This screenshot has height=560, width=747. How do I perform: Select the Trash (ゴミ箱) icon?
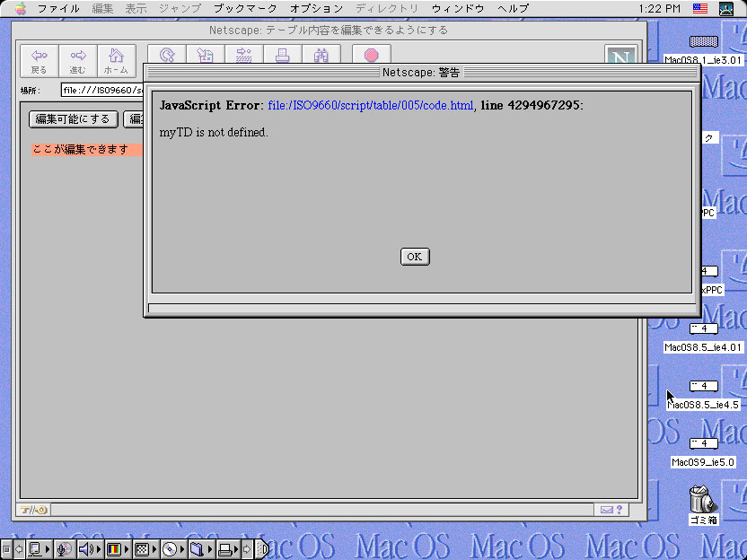pos(703,499)
